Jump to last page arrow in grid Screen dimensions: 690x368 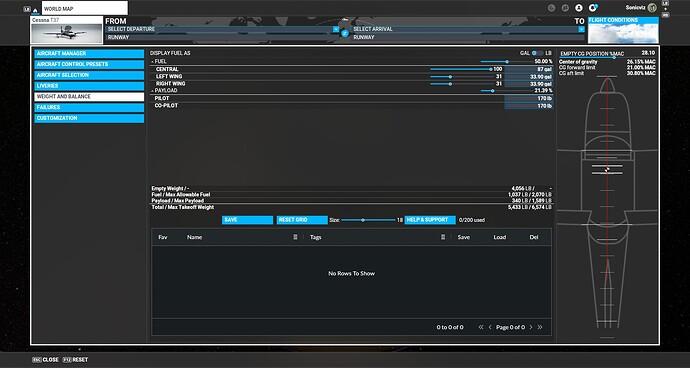(540, 327)
